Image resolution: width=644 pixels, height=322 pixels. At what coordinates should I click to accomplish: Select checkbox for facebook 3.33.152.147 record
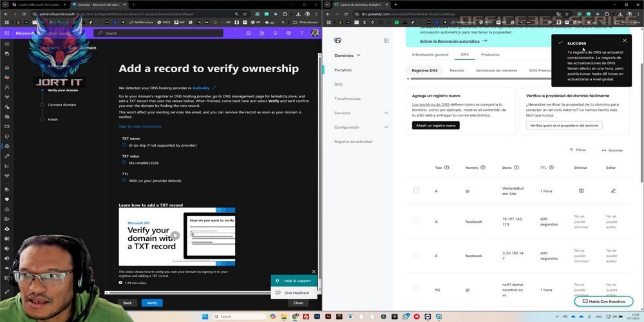[x=416, y=255]
